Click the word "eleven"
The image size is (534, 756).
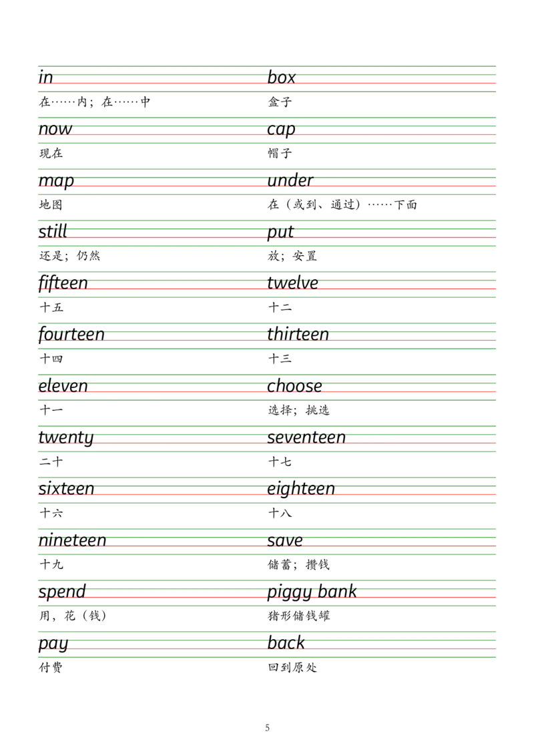pos(63,386)
